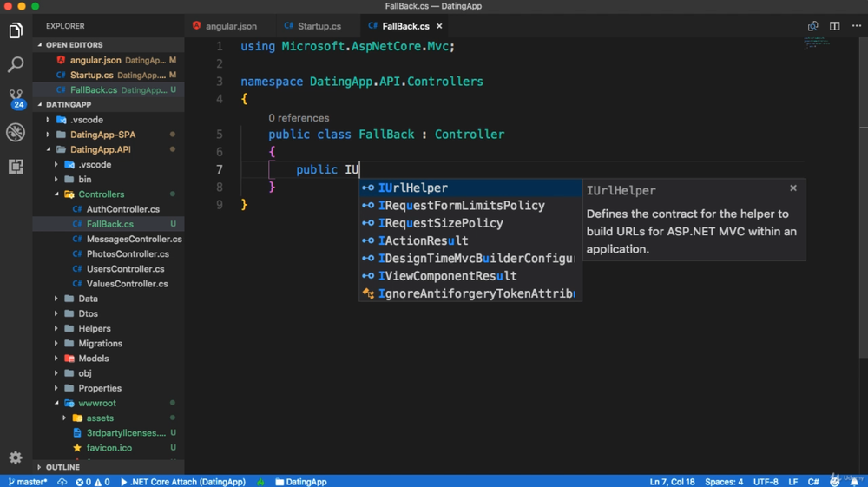Image resolution: width=868 pixels, height=487 pixels.
Task: Click the synchronize changes cloud icon
Action: coord(62,482)
